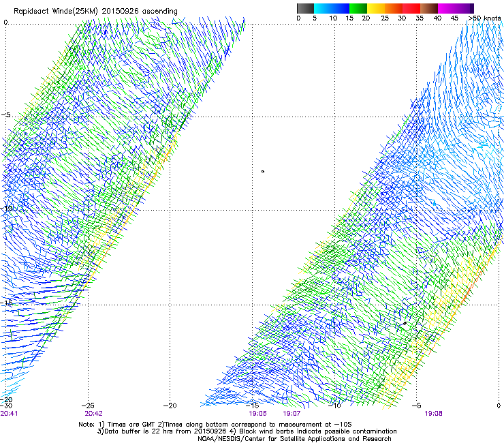Click the '0' label under the color bar
Image resolution: width=504 pixels, height=443 pixels.
click(x=298, y=18)
